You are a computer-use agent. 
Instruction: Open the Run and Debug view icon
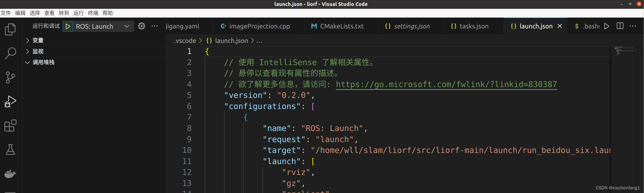10,101
